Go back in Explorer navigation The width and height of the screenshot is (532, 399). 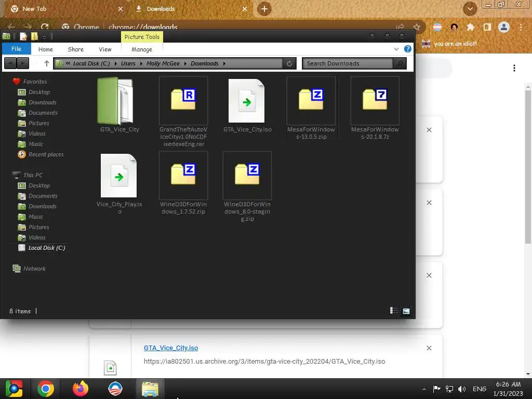[x=10, y=63]
